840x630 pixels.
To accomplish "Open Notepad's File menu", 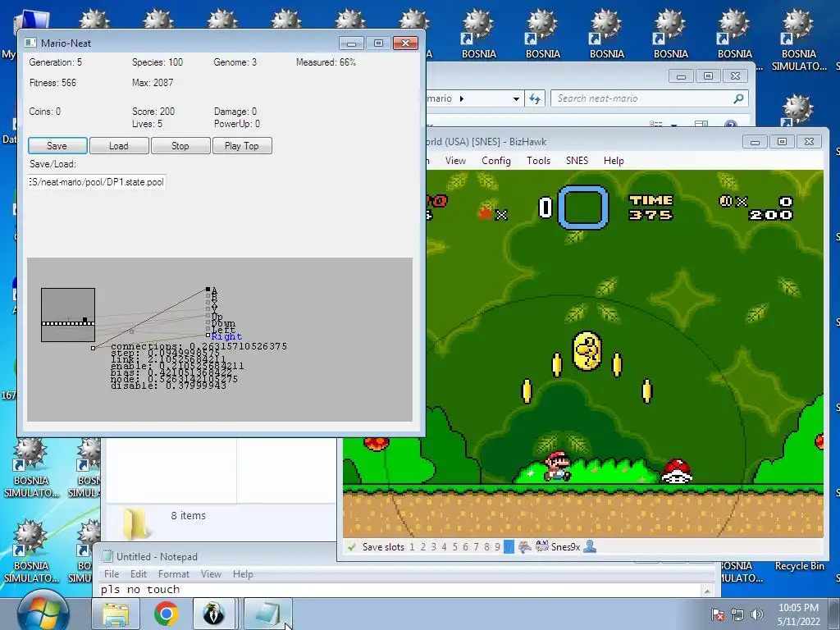I will (x=112, y=573).
